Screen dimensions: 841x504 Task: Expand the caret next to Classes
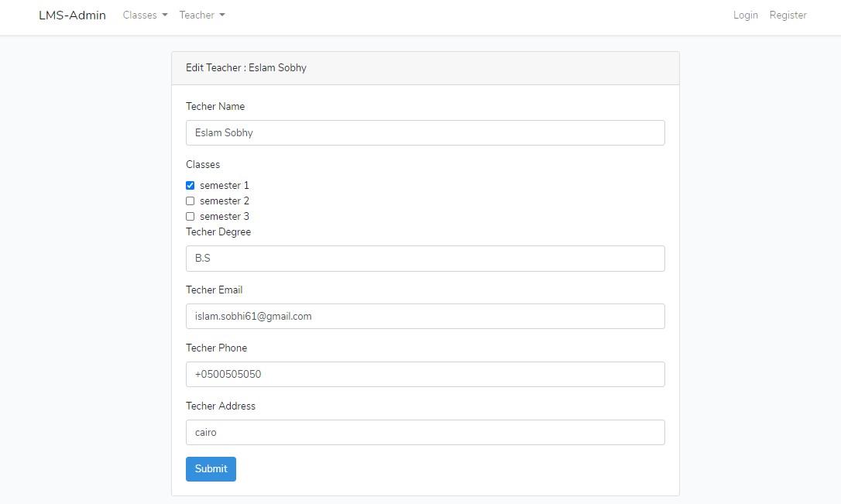click(165, 15)
